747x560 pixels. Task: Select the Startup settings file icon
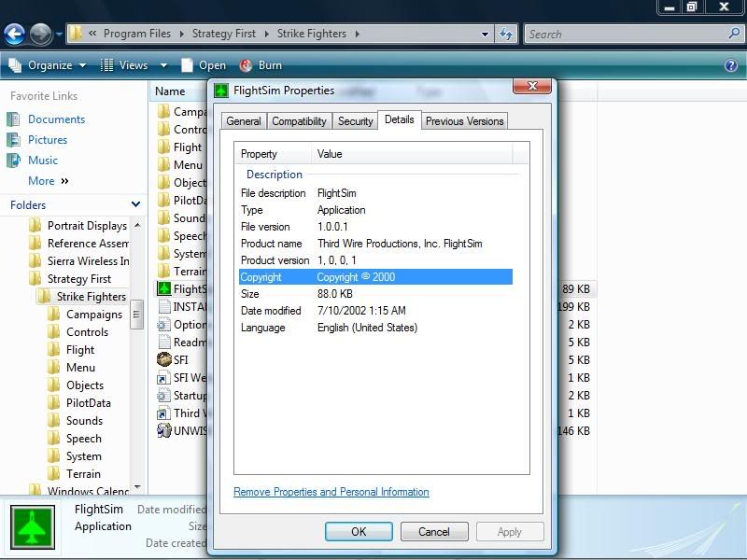pos(164,395)
